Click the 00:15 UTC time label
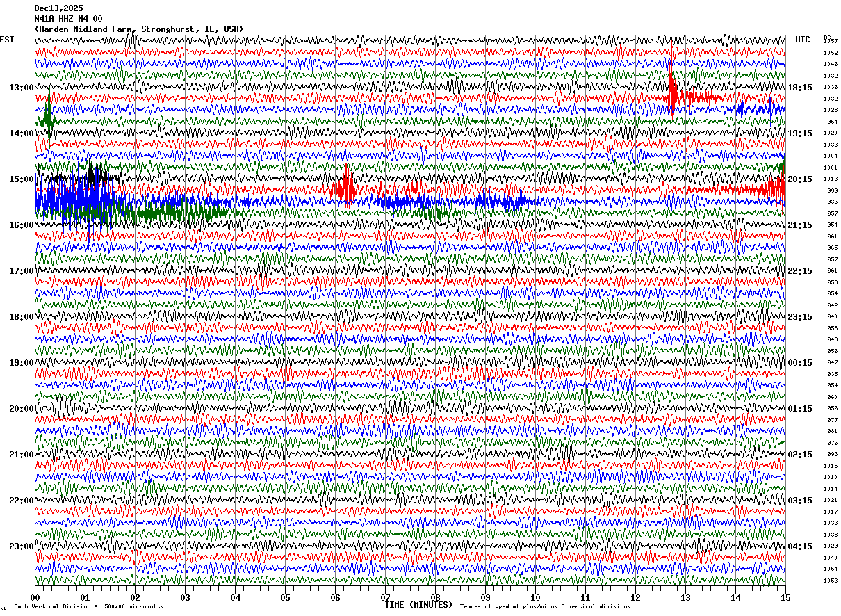 pyautogui.click(x=799, y=363)
